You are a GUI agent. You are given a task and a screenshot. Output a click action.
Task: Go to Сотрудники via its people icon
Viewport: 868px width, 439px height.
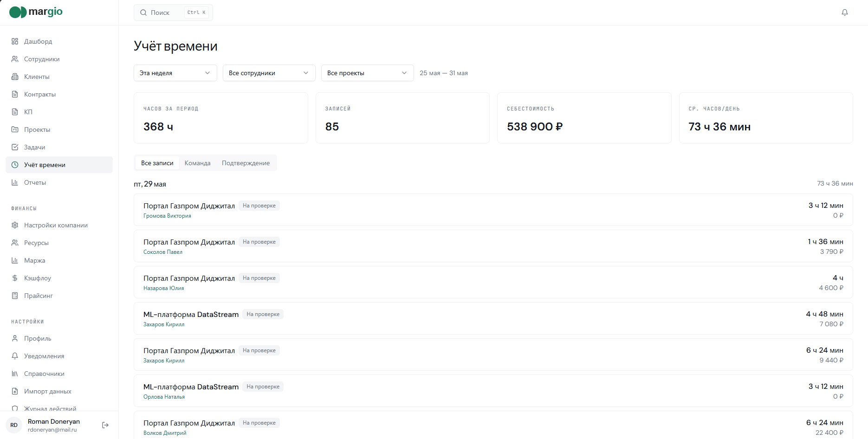pyautogui.click(x=15, y=59)
